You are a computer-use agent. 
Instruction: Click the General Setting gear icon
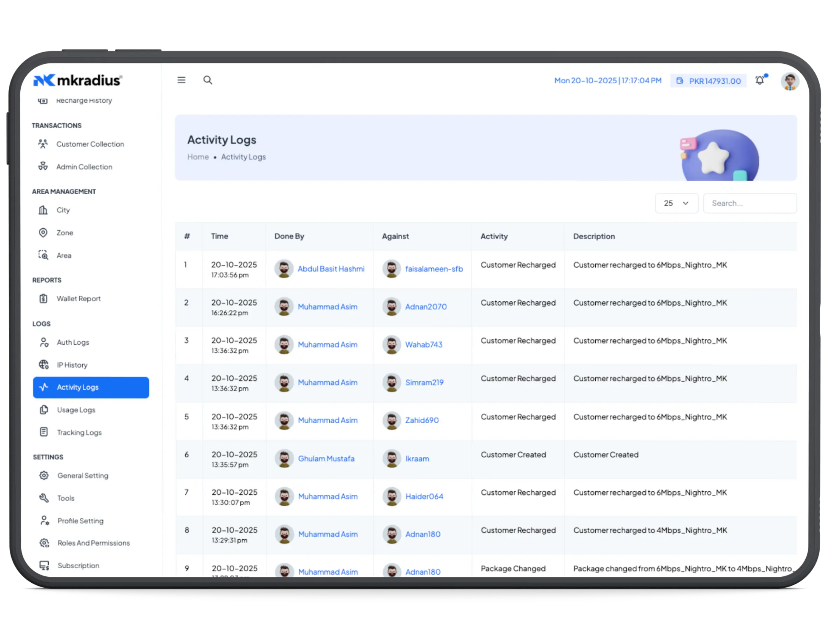(44, 475)
